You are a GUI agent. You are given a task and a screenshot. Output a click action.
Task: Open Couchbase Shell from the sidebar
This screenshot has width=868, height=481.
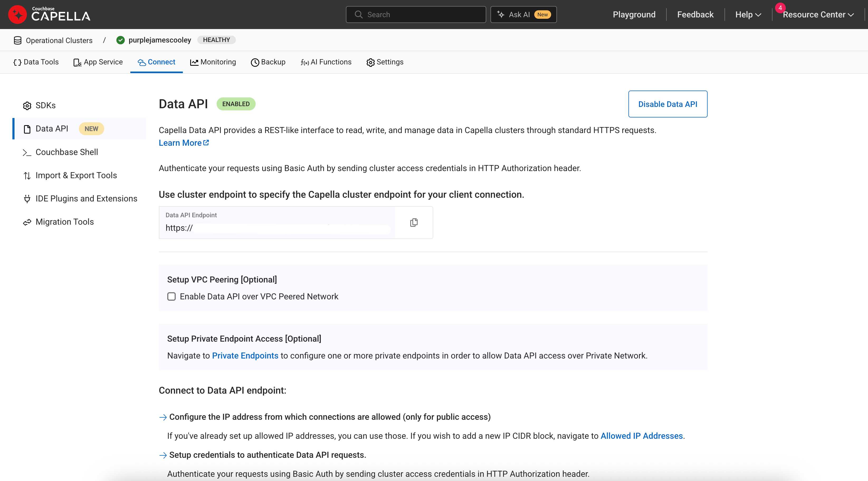pos(67,152)
